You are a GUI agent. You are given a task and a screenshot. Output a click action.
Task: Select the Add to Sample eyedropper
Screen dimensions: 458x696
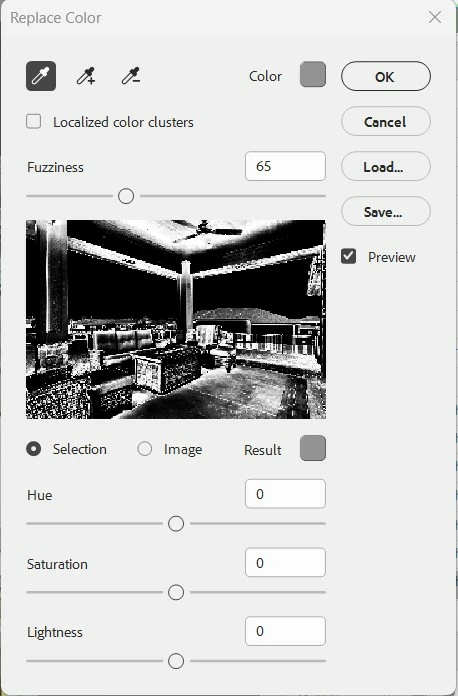[86, 76]
